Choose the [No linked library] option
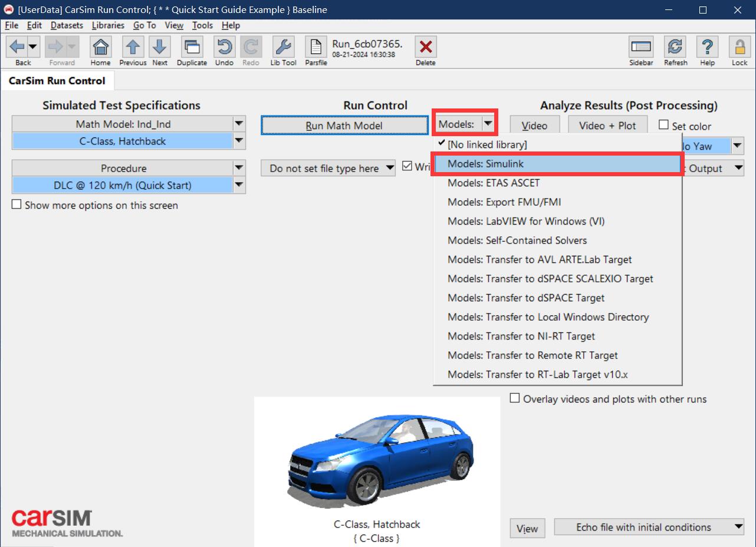Viewport: 756px width, 547px height. click(x=557, y=144)
